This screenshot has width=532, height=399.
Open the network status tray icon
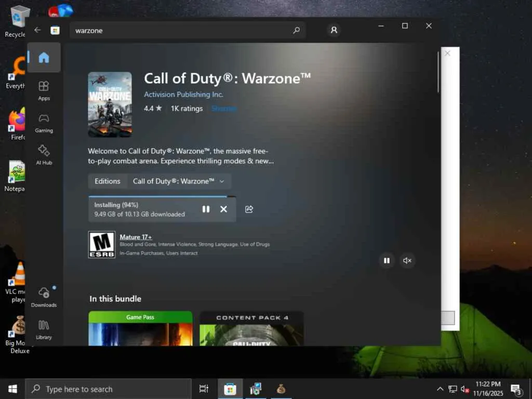pos(453,389)
